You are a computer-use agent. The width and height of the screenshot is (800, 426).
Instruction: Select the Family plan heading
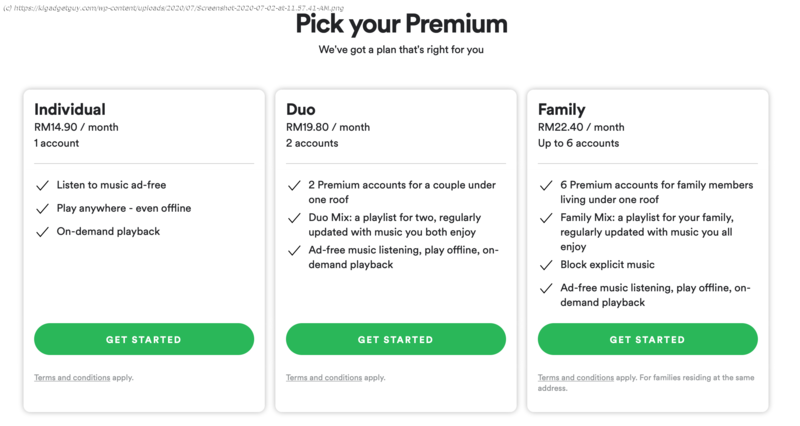(x=562, y=109)
